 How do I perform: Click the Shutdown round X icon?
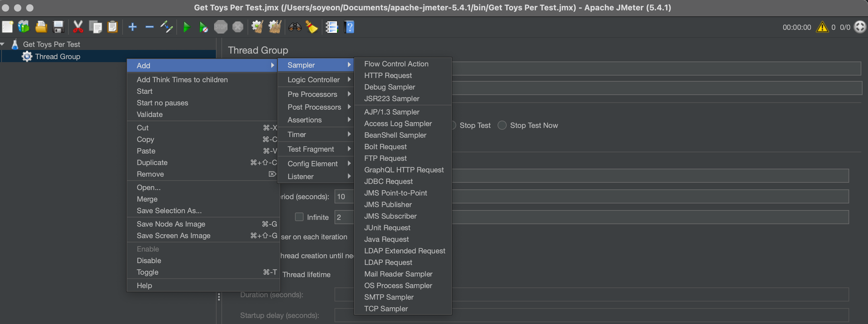(x=238, y=27)
